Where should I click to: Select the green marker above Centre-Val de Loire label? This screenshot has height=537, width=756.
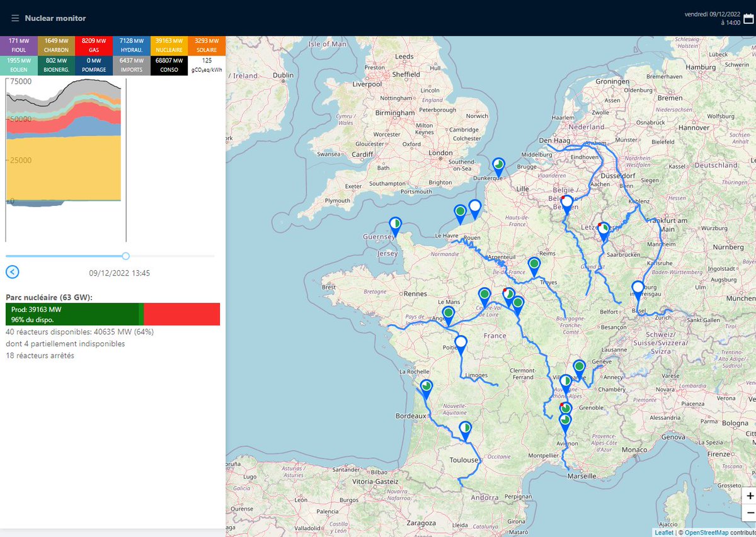[484, 297]
